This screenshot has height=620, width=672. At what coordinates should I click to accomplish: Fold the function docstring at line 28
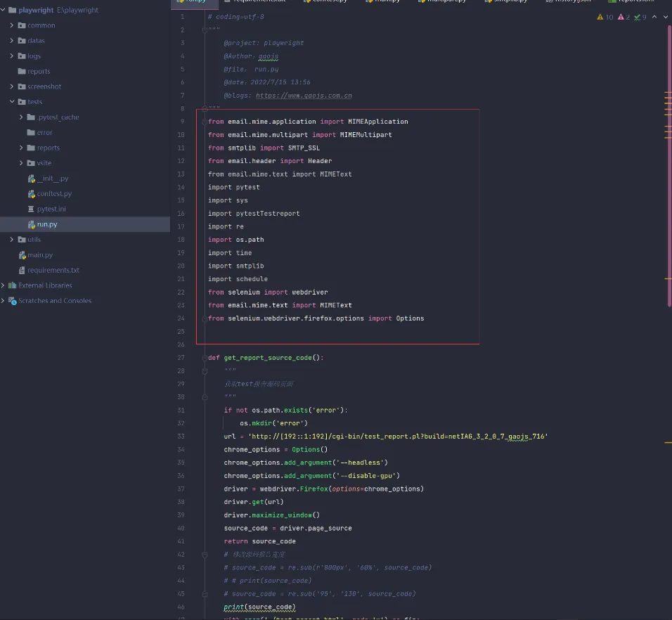coord(205,371)
